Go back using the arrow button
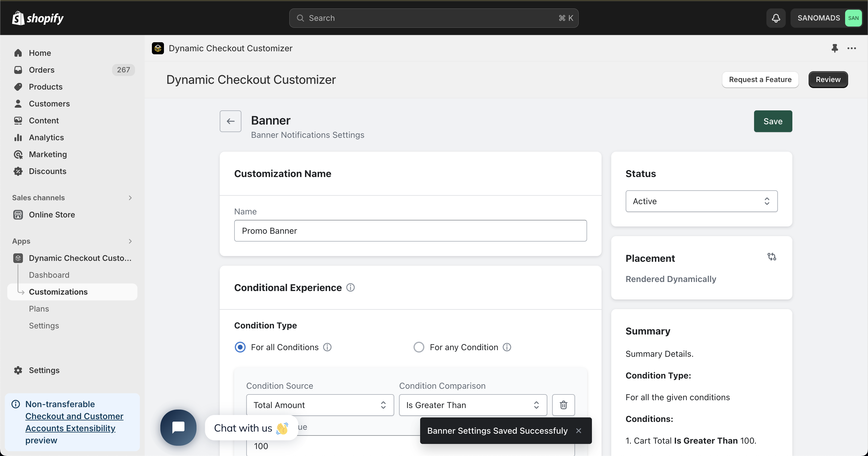 [231, 121]
